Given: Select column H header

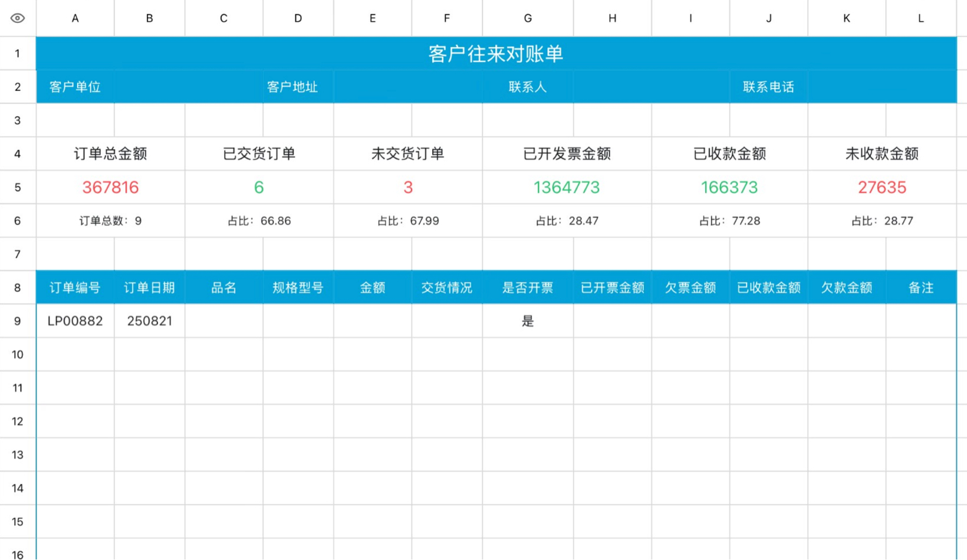Looking at the screenshot, I should [x=613, y=18].
